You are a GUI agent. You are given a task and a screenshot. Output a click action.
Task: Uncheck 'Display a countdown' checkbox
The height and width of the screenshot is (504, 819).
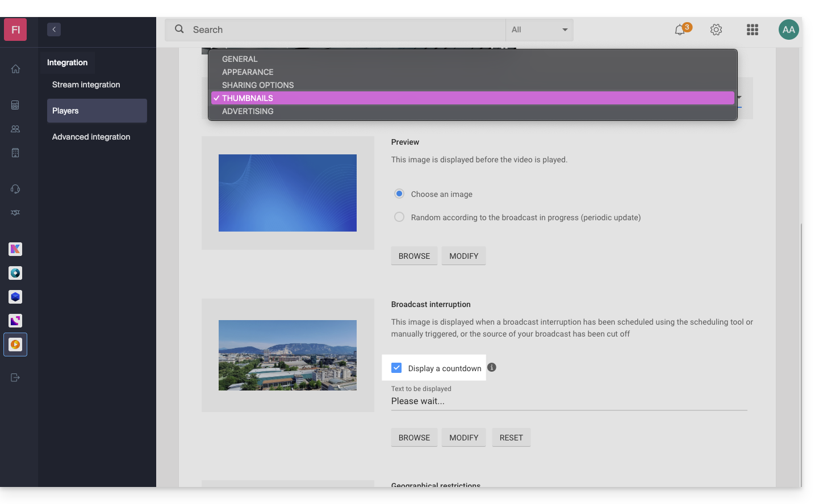tap(397, 368)
